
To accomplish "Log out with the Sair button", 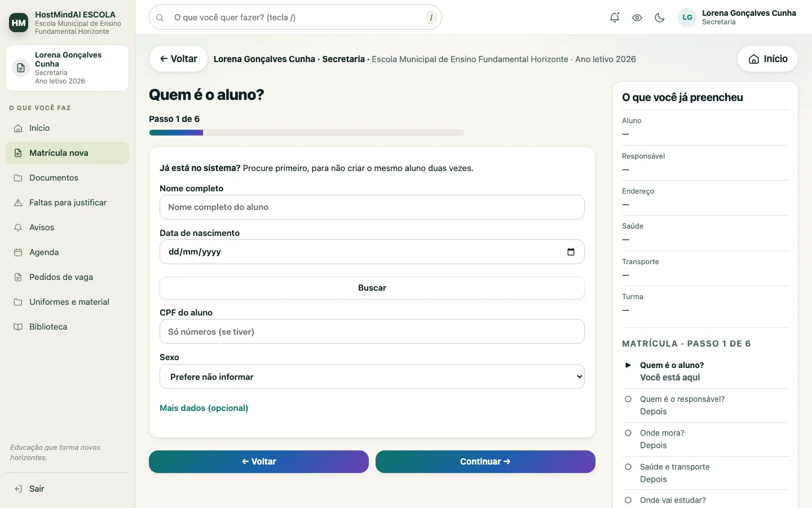I will pos(67,489).
